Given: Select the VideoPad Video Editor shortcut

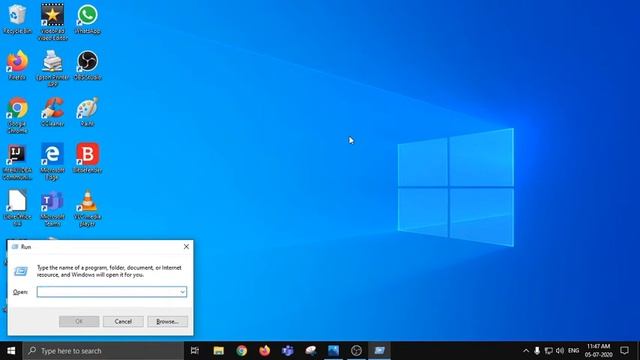Looking at the screenshot, I should 52,22.
